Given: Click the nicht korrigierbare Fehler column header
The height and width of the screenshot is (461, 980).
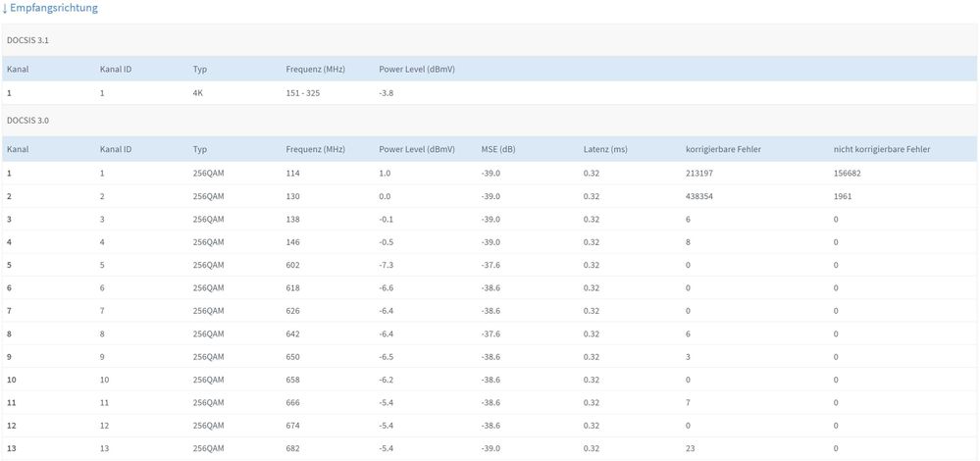Looking at the screenshot, I should (882, 150).
